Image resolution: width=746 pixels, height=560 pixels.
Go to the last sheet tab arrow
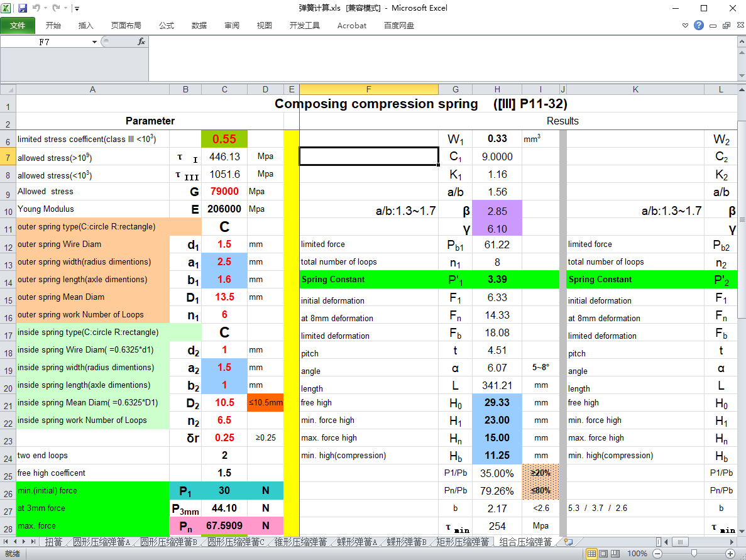[33, 541]
